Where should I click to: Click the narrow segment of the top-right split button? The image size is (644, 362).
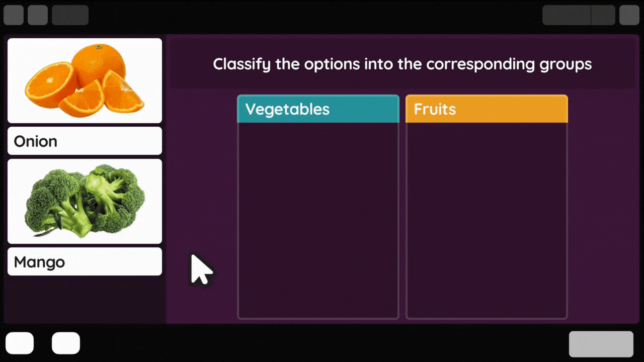click(x=603, y=15)
